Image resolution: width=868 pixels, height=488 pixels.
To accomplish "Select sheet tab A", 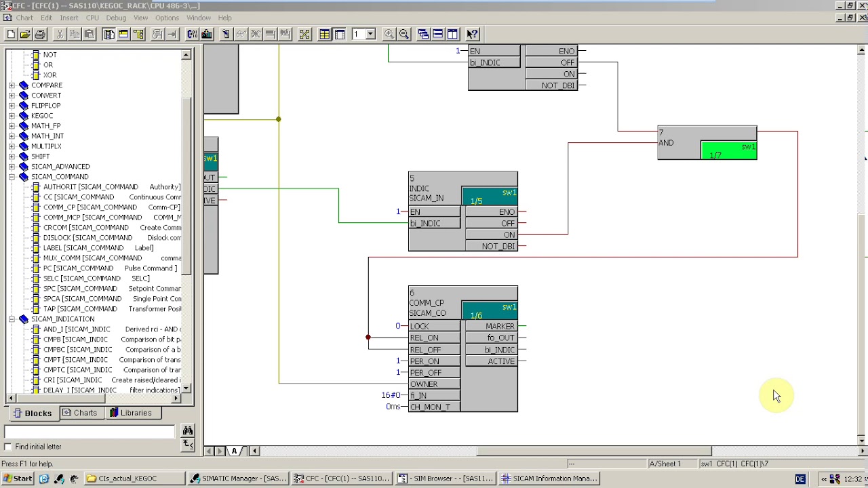I will [x=234, y=451].
